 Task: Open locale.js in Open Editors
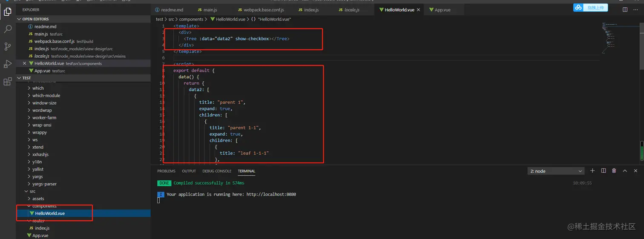pos(83,56)
